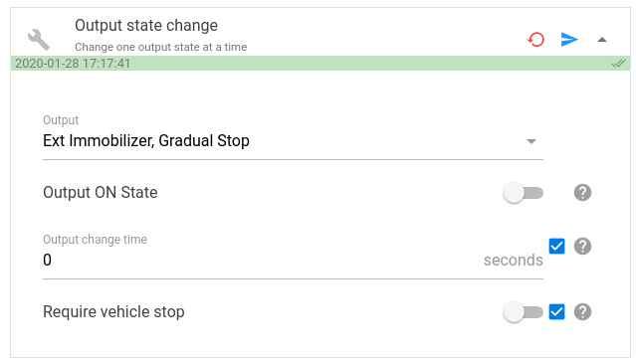Click the 2020-01-28 17:17:41 timestamp bar

[x=320, y=64]
